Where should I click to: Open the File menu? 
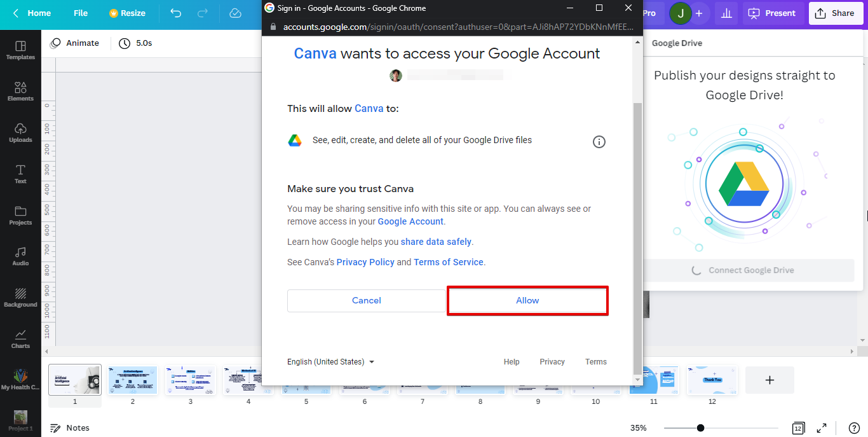coord(81,13)
